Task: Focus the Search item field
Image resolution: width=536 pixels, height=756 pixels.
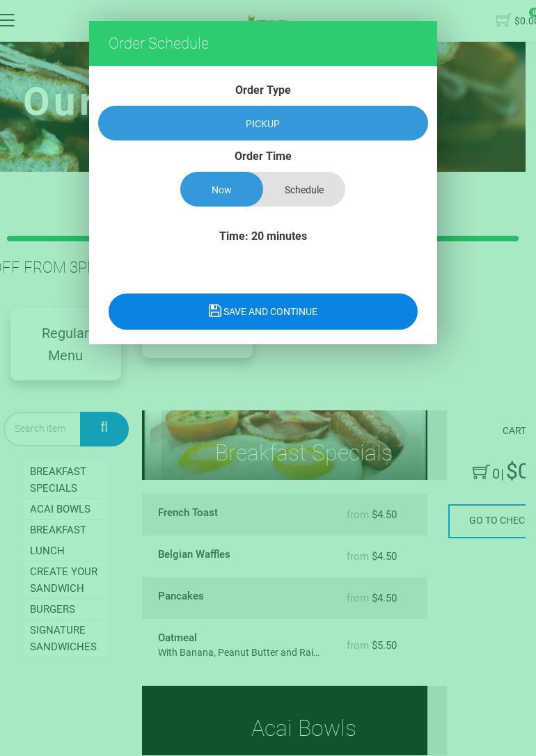Action: click(x=42, y=428)
